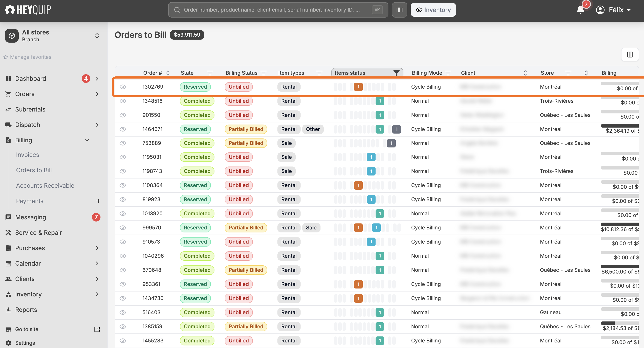
Task: Click Go to site external link icon
Action: pos(97,329)
